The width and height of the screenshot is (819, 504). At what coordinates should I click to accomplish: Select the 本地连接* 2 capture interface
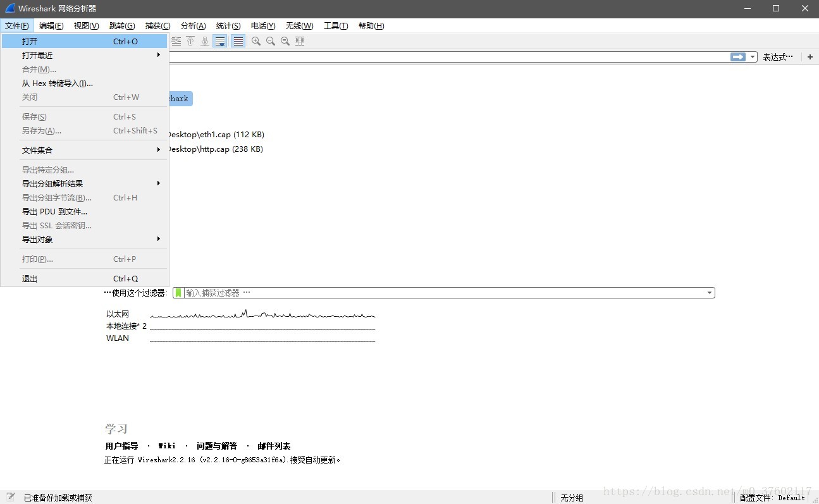click(x=126, y=326)
